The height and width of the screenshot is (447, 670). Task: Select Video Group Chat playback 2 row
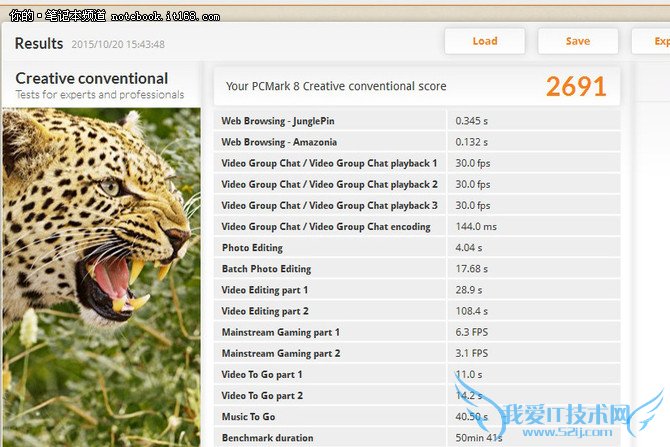(x=417, y=184)
